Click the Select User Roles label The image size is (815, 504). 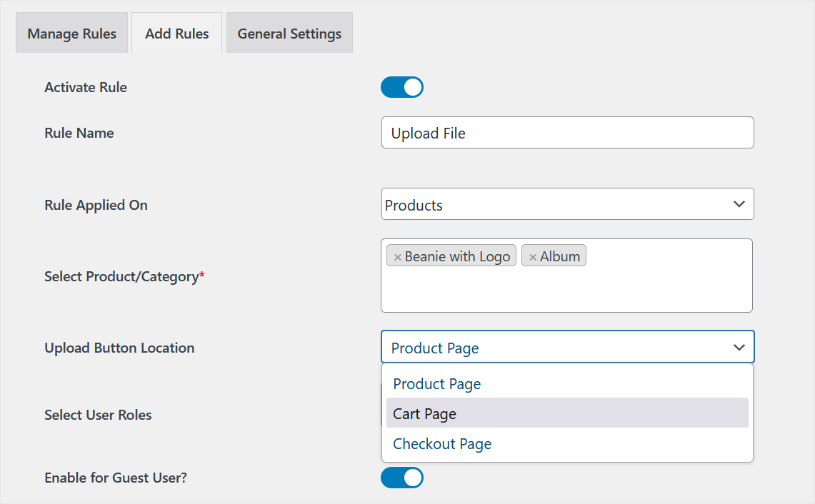99,415
